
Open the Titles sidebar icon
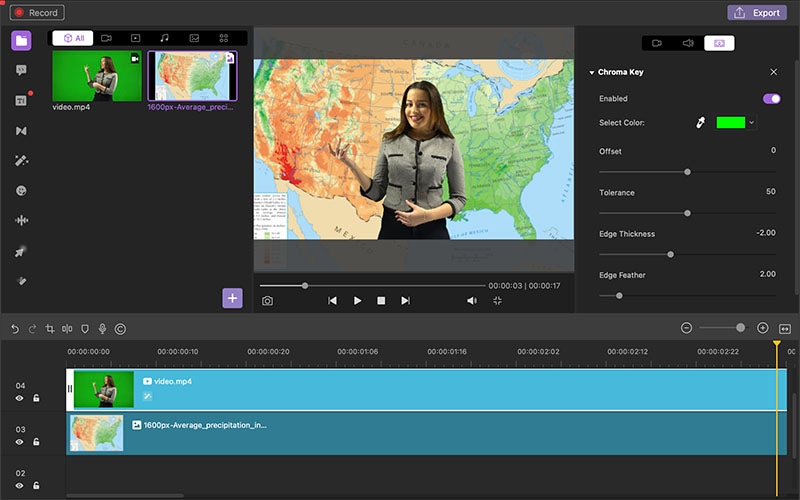[x=21, y=101]
